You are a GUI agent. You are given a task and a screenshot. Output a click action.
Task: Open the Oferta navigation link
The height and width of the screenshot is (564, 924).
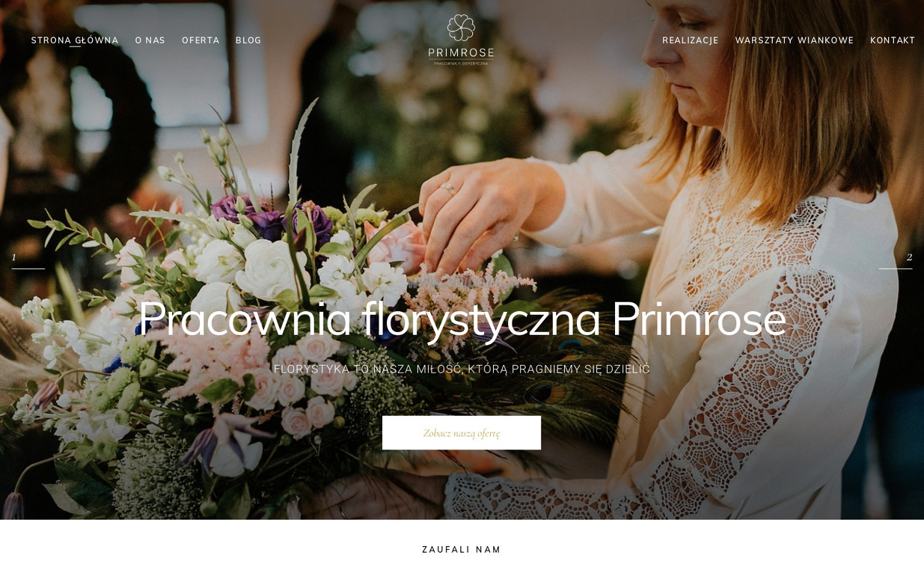201,40
